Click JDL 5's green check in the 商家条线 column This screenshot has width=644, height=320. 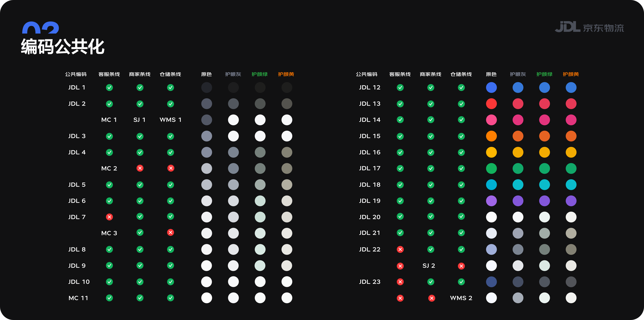[x=140, y=185]
